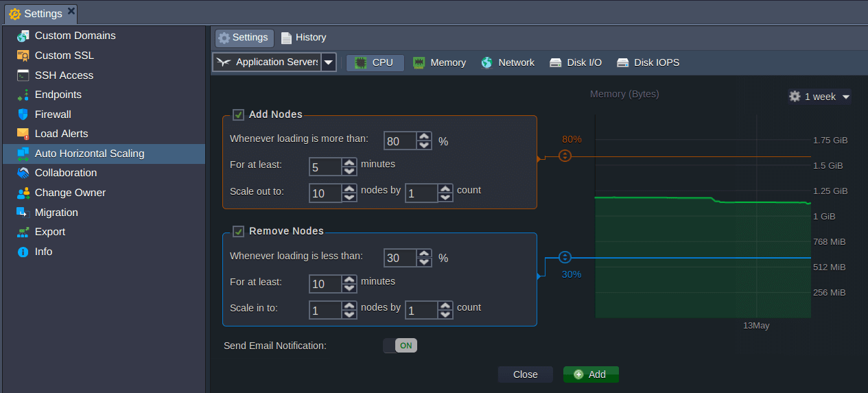The width and height of the screenshot is (868, 393).
Task: Select the Network resource tab
Action: (508, 62)
